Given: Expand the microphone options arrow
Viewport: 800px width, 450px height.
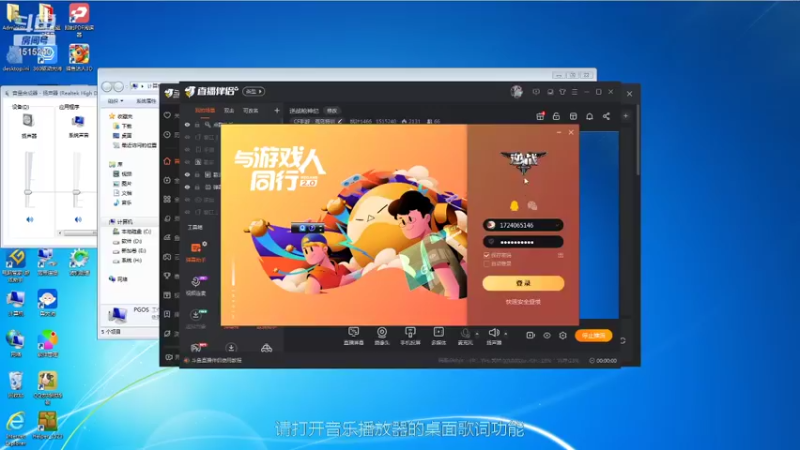Looking at the screenshot, I should point(477,334).
